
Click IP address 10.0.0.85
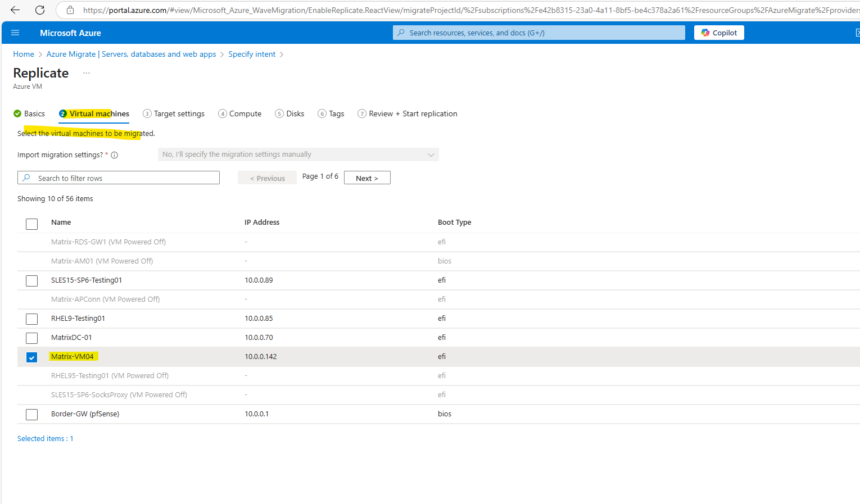pos(259,318)
